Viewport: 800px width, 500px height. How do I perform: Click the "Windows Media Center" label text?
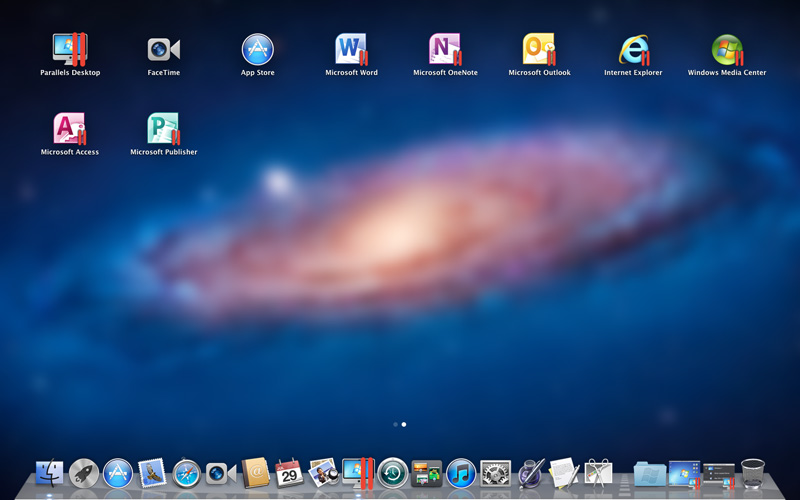pos(727,72)
